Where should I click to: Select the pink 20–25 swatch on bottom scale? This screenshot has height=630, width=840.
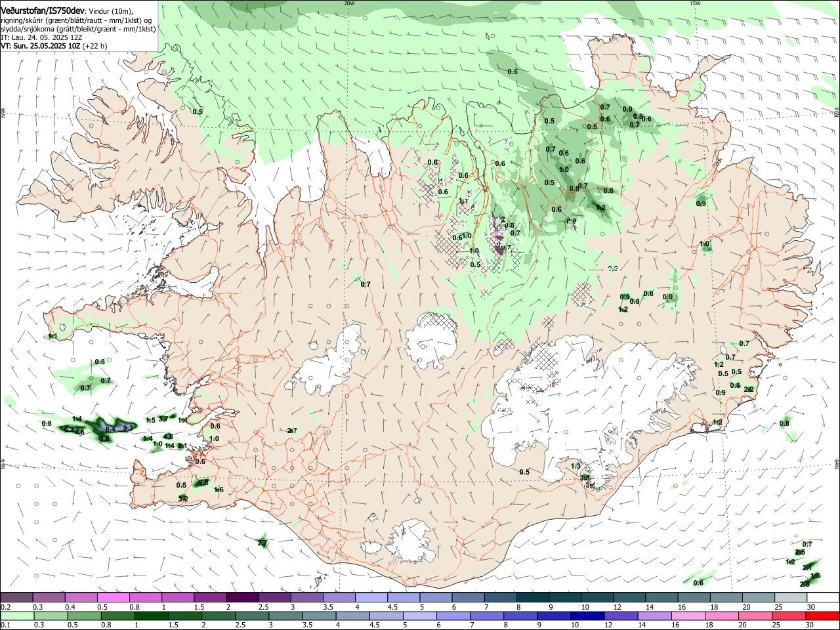(755, 616)
